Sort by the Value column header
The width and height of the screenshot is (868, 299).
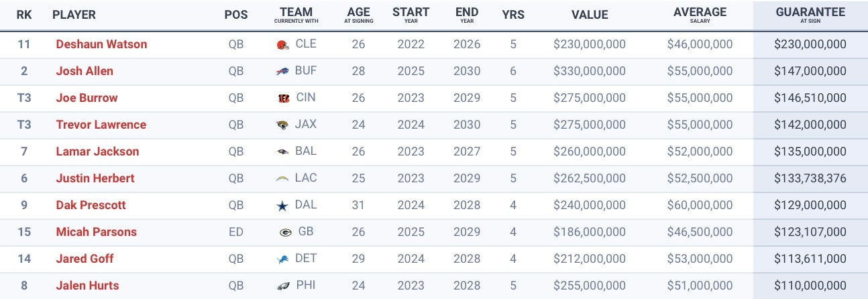pyautogui.click(x=590, y=15)
